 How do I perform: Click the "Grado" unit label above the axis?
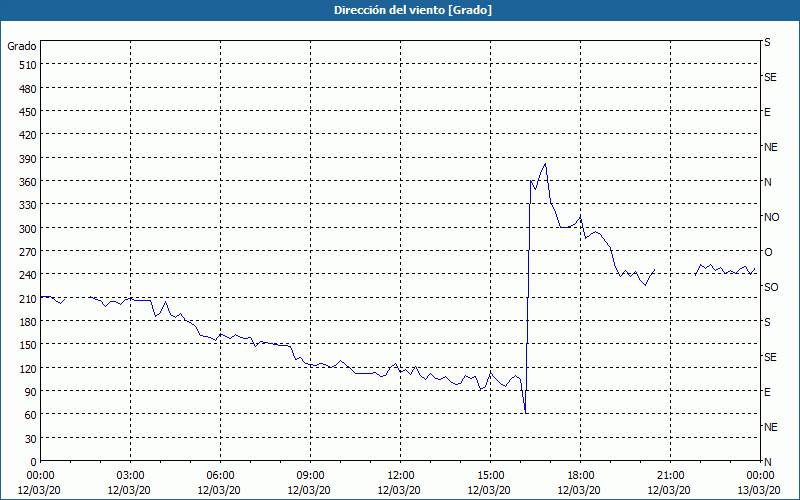click(22, 46)
